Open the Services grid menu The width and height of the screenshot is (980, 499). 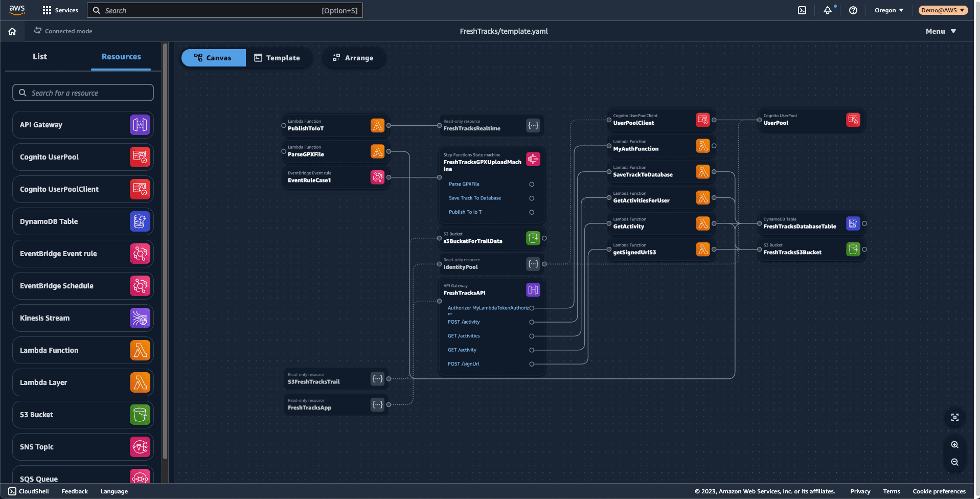coord(60,10)
